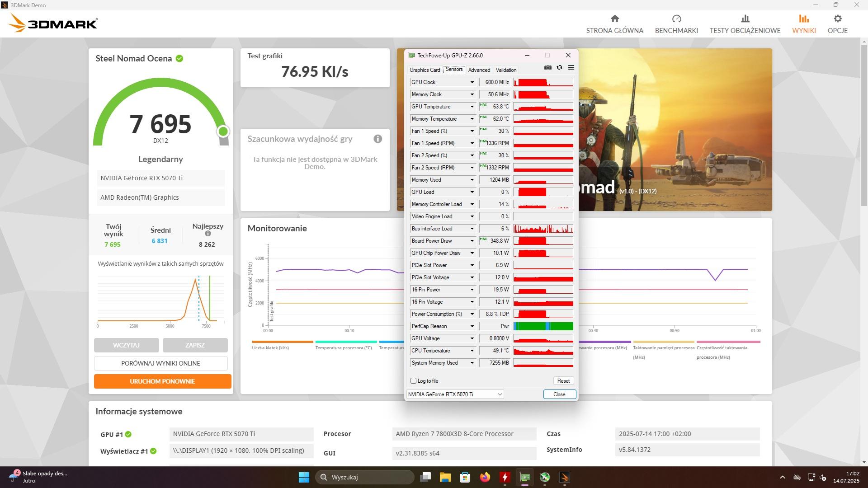Image resolution: width=868 pixels, height=488 pixels.
Task: Expand the GPU Clock sensor dropdown
Action: [x=472, y=82]
